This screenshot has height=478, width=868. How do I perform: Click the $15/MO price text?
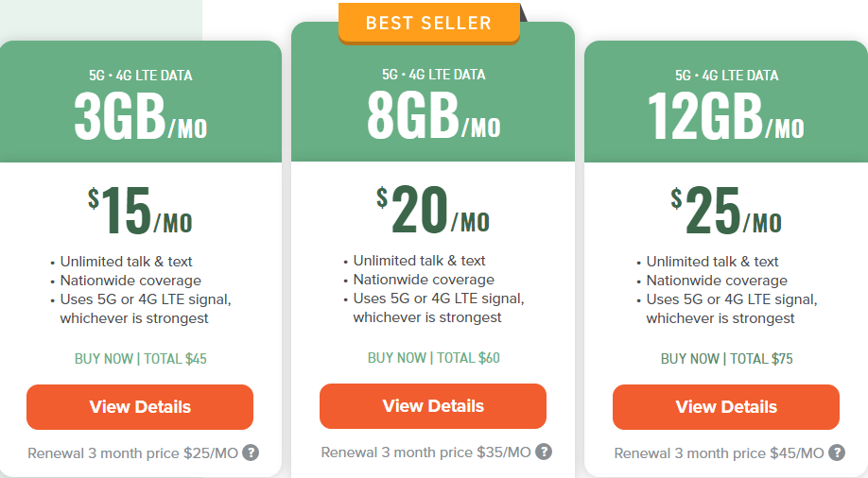click(x=140, y=212)
